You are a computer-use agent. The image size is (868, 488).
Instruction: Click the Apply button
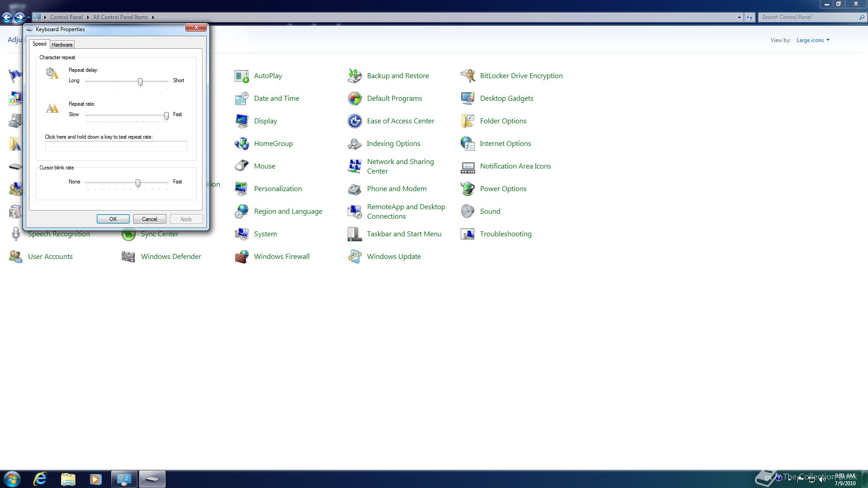coord(186,219)
